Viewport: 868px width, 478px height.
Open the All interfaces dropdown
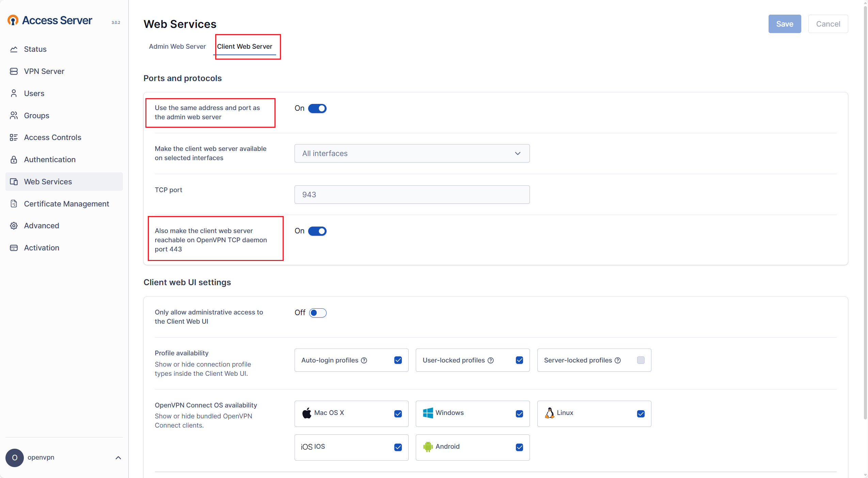click(412, 153)
